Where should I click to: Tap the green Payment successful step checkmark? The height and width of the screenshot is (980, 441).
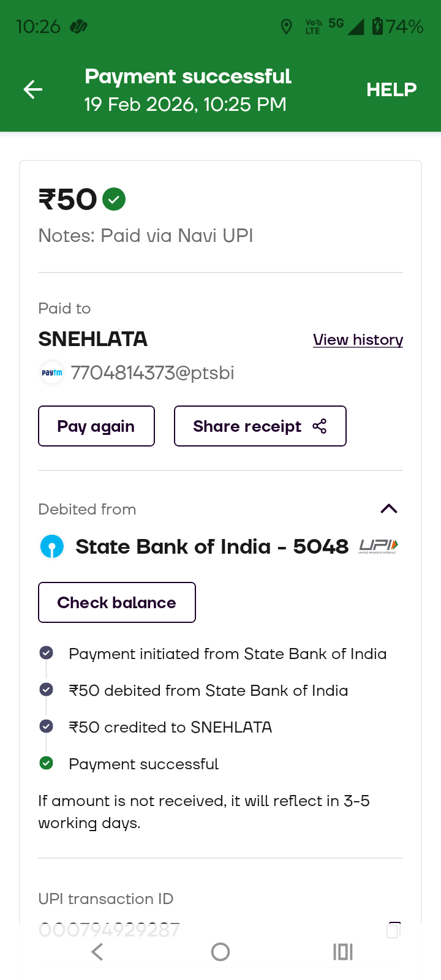[46, 763]
